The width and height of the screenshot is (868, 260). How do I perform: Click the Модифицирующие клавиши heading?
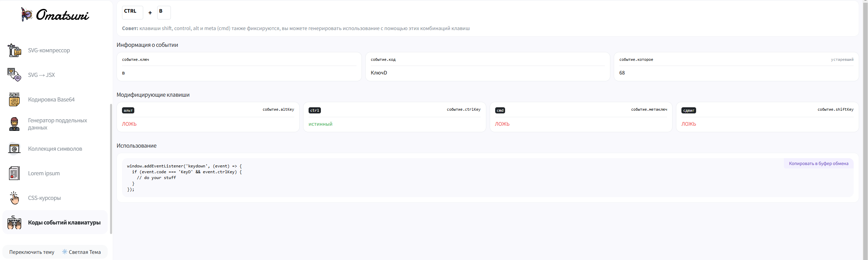point(153,95)
